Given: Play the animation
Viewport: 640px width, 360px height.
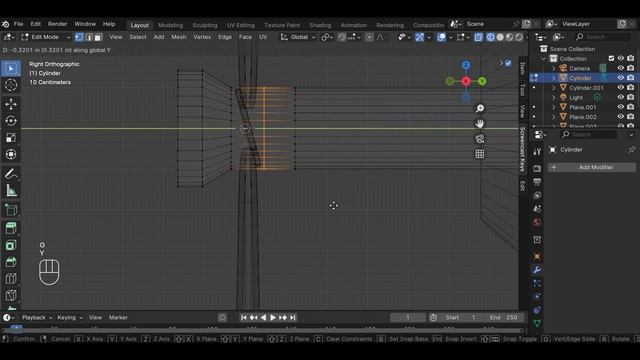Looking at the screenshot, I should click(273, 317).
